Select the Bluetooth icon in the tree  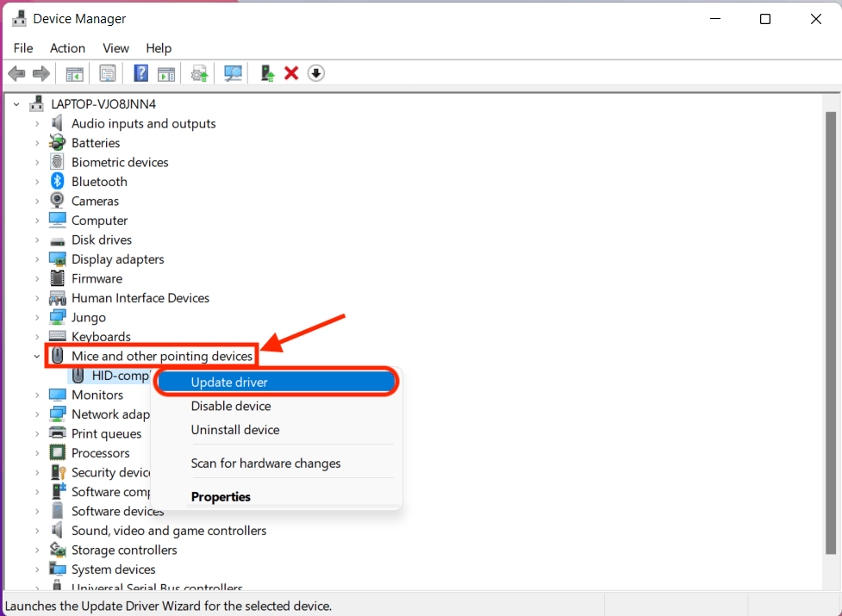tap(58, 182)
